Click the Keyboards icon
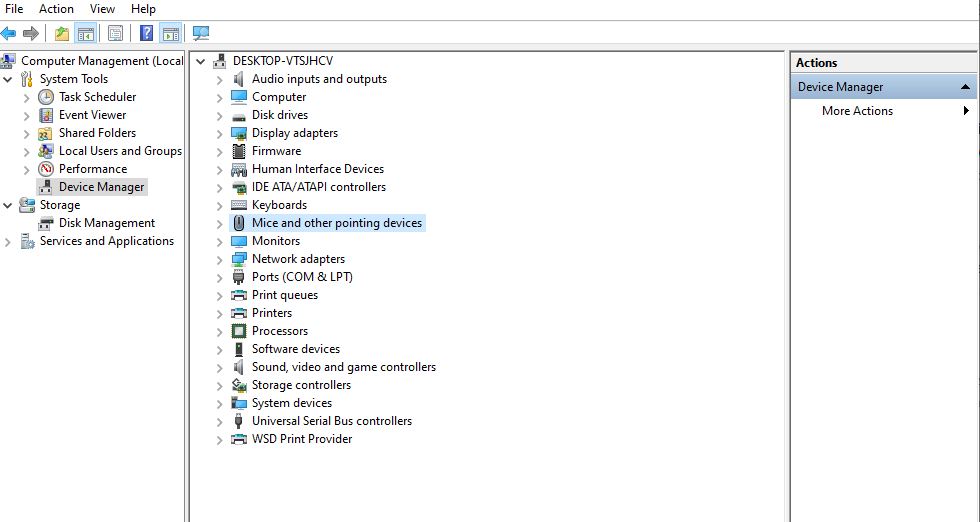This screenshot has width=980, height=522. pos(239,205)
